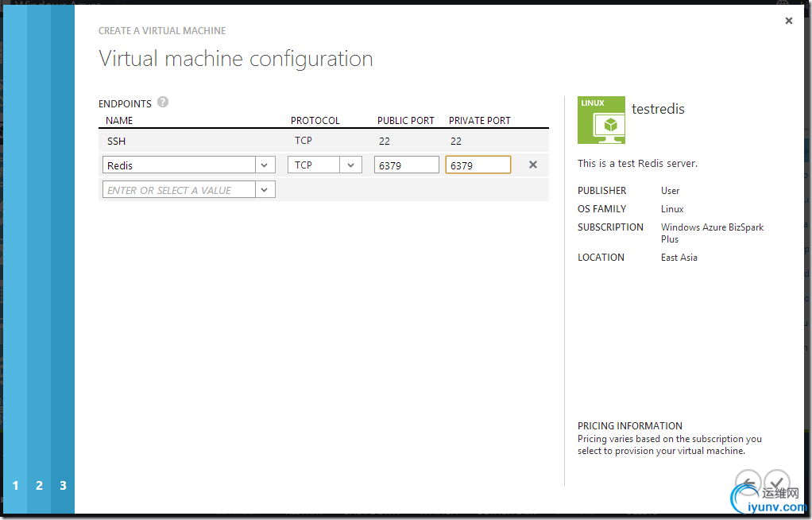Click the Enter or Select a Value field
The width and height of the screenshot is (812, 520).
(180, 190)
